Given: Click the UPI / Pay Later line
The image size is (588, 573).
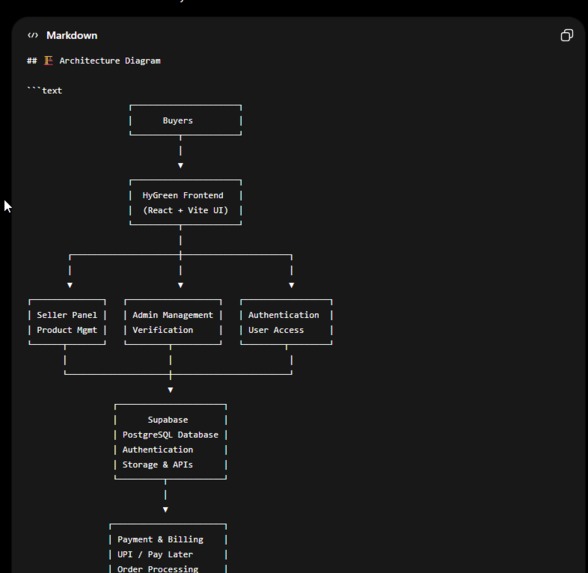Looking at the screenshot, I should pyautogui.click(x=155, y=554).
